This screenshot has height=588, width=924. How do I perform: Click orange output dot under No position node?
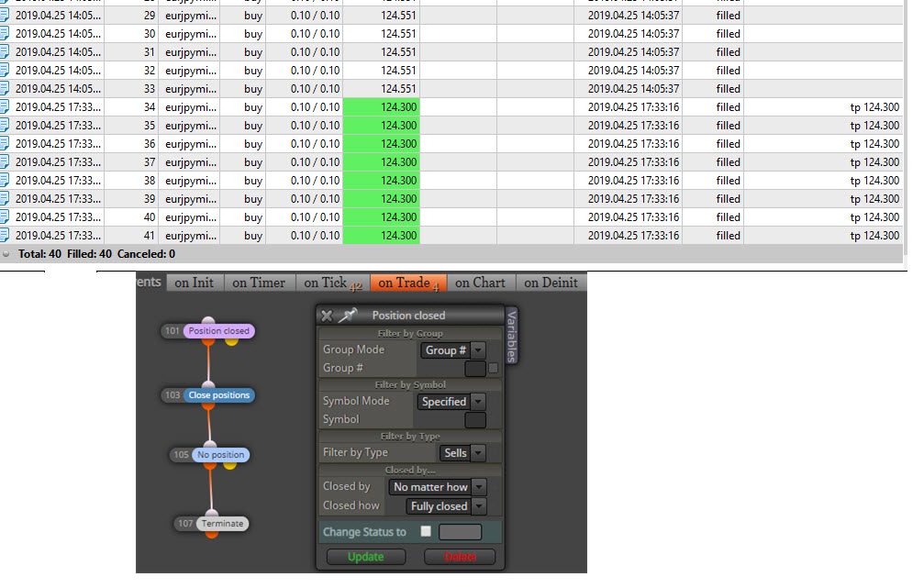pos(210,465)
